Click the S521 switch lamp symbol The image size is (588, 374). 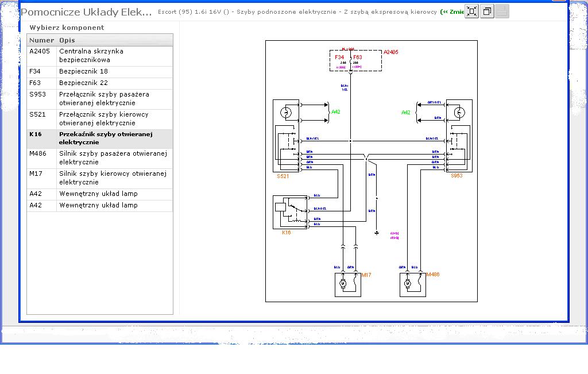288,112
